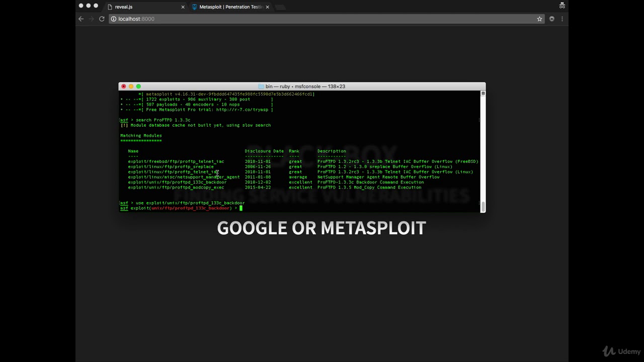644x362 pixels.
Task: Click the extension icon beside the star
Action: click(551, 19)
